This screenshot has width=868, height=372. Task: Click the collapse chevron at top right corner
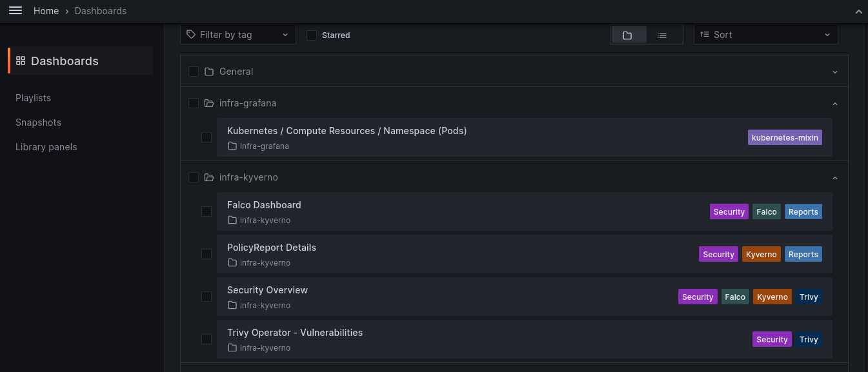click(x=858, y=11)
